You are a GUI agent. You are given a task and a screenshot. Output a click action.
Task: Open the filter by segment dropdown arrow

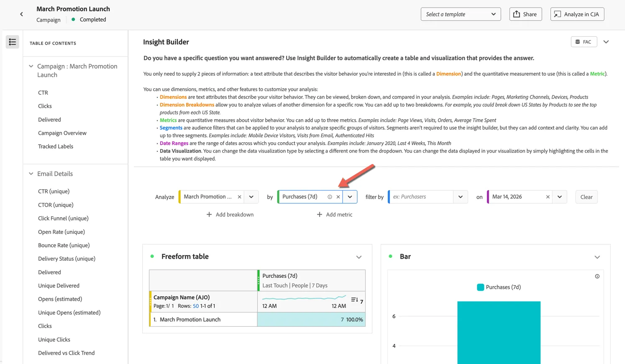tap(461, 197)
